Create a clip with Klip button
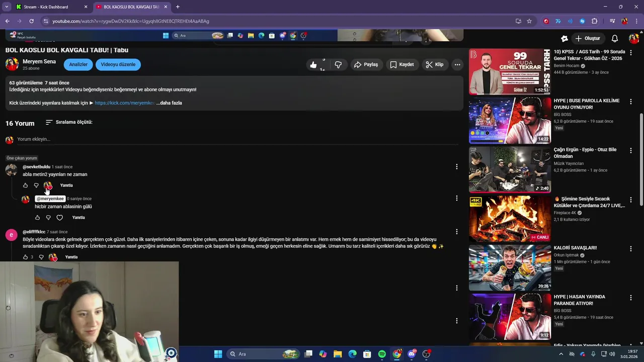 (x=434, y=65)
